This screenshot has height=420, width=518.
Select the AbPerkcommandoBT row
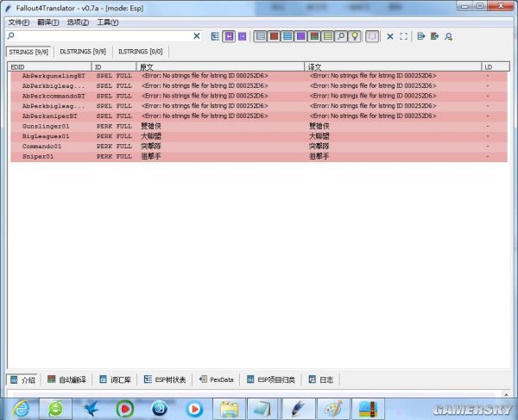coord(259,96)
